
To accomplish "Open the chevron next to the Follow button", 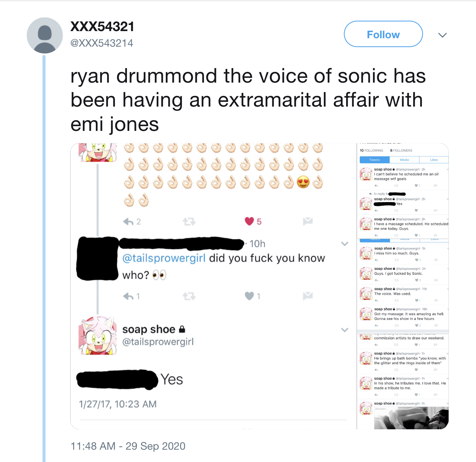I will (442, 35).
